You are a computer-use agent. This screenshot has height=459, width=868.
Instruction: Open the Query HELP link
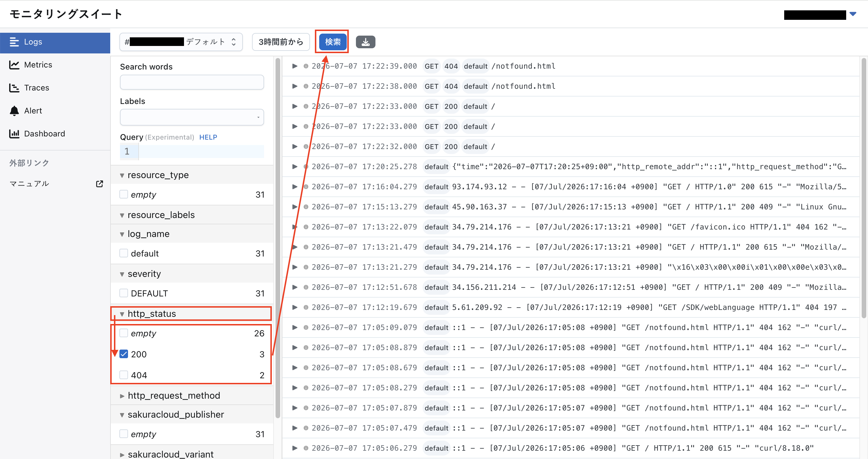point(208,137)
